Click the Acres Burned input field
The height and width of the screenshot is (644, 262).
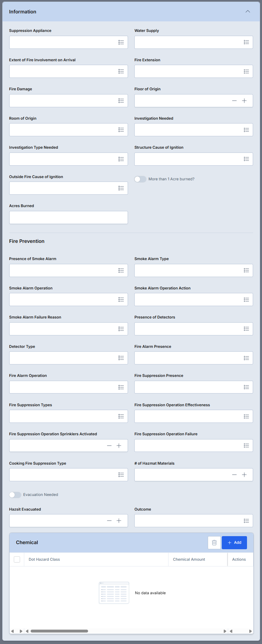click(69, 217)
